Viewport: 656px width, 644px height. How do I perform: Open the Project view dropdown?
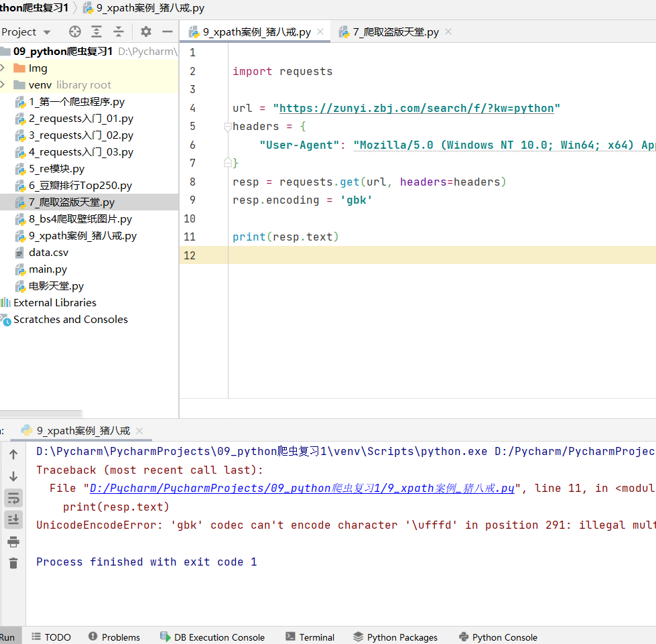coord(26,31)
